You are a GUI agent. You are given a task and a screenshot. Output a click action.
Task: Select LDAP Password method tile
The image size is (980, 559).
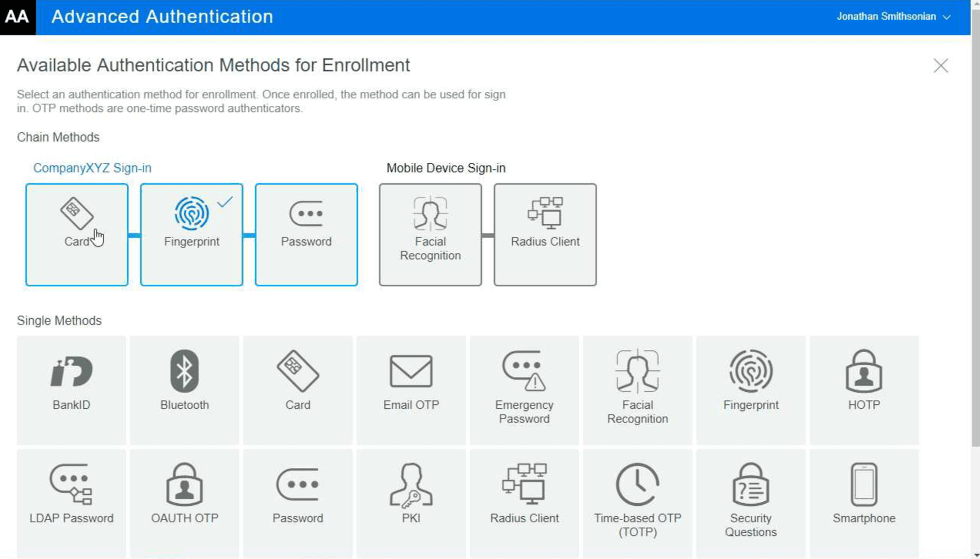pos(71,504)
